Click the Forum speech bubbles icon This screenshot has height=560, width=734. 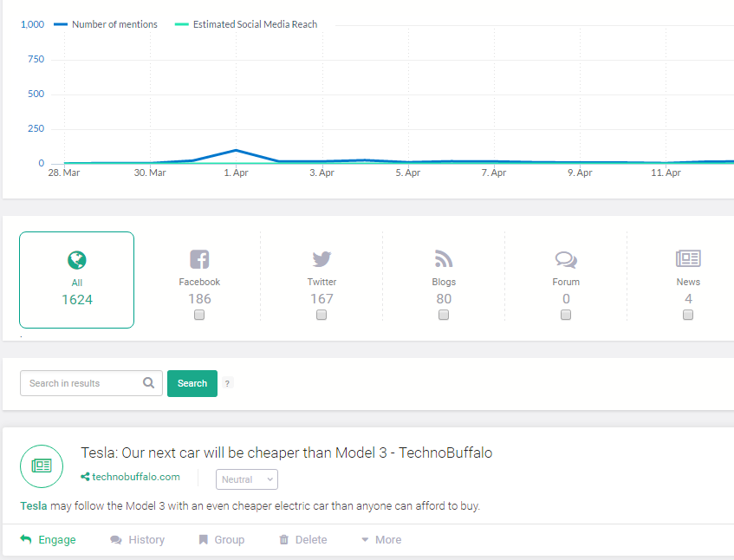(x=566, y=259)
